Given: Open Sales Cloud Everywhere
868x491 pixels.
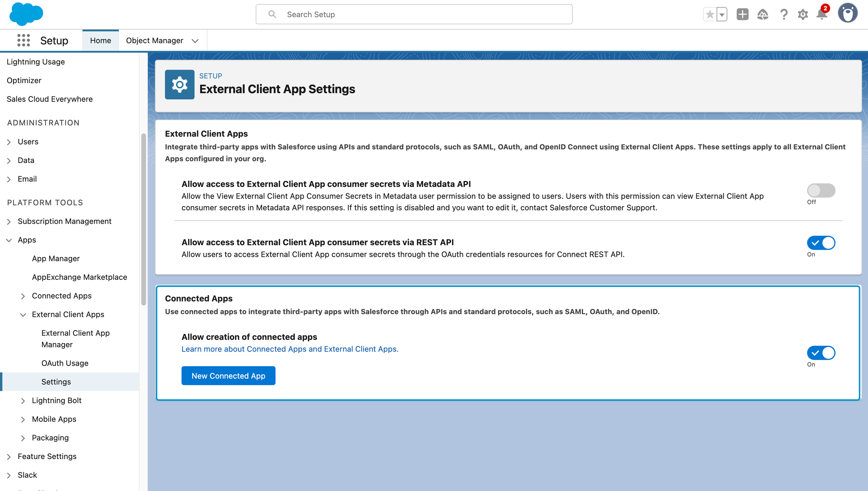Looking at the screenshot, I should tap(50, 99).
